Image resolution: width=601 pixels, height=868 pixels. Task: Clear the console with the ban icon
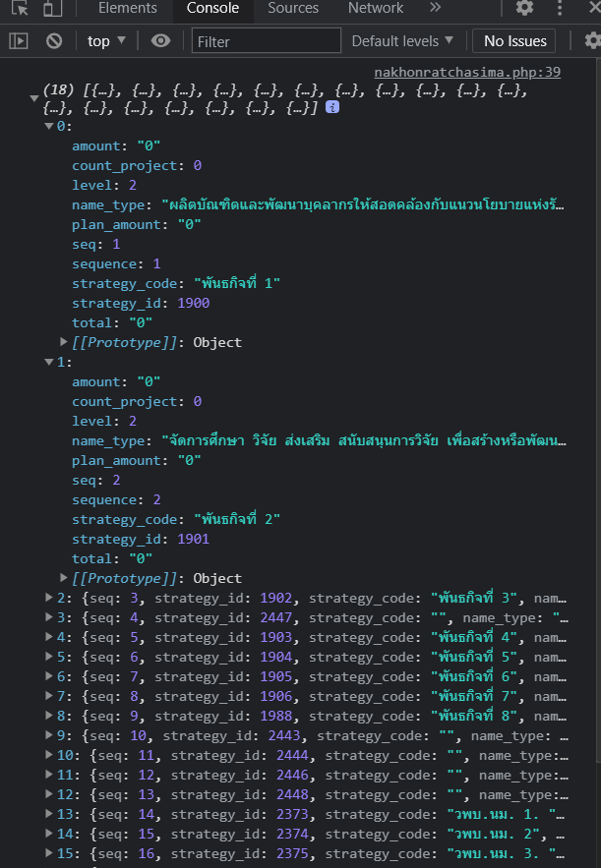pos(54,40)
